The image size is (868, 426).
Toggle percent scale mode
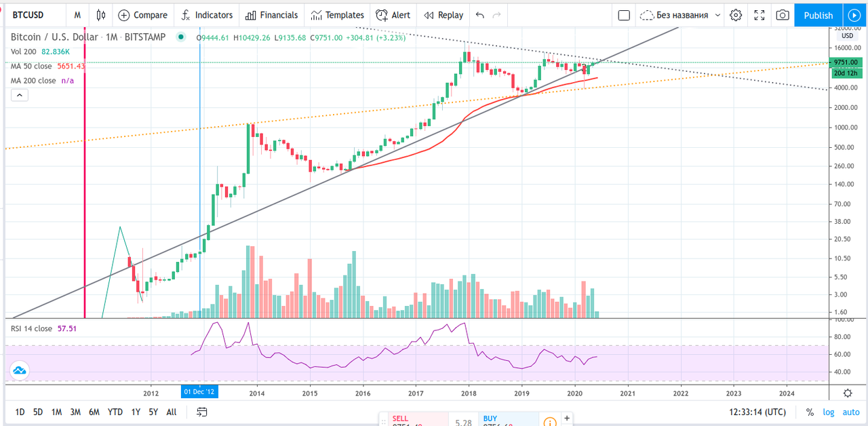[x=810, y=412]
